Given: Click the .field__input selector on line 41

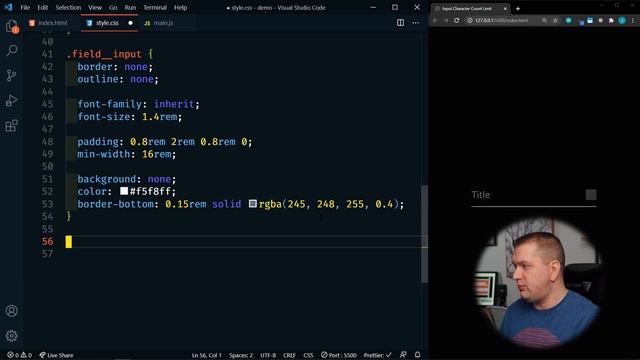Looking at the screenshot, I should click(x=104, y=54).
